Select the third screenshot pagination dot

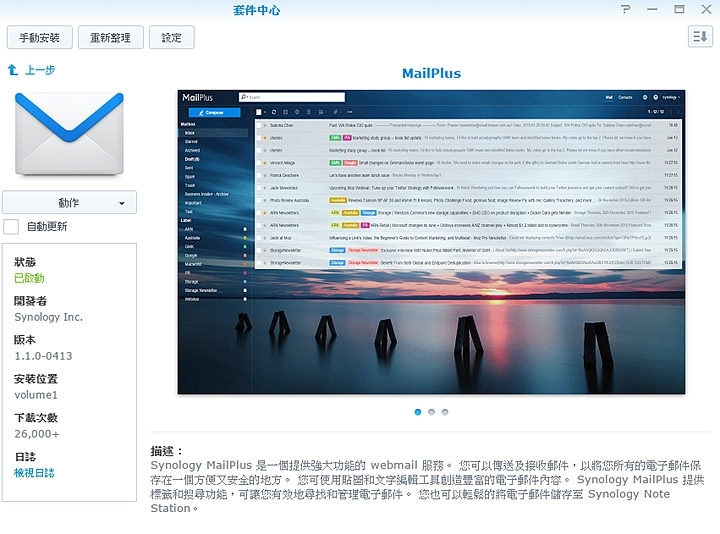pyautogui.click(x=445, y=412)
